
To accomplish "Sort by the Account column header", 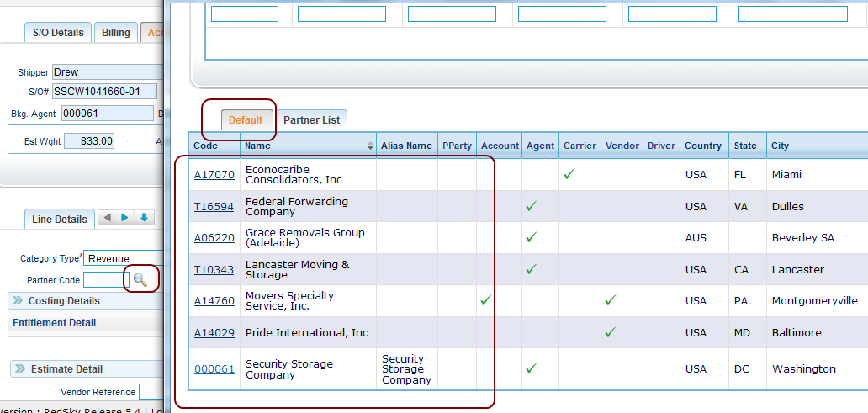I will tap(500, 146).
